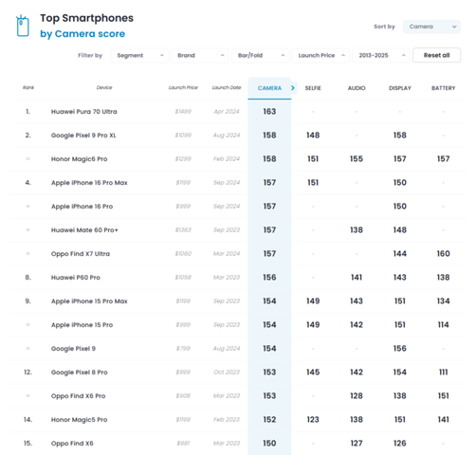Open the Sort by Camera dropdown
The image size is (476, 455).
431,27
